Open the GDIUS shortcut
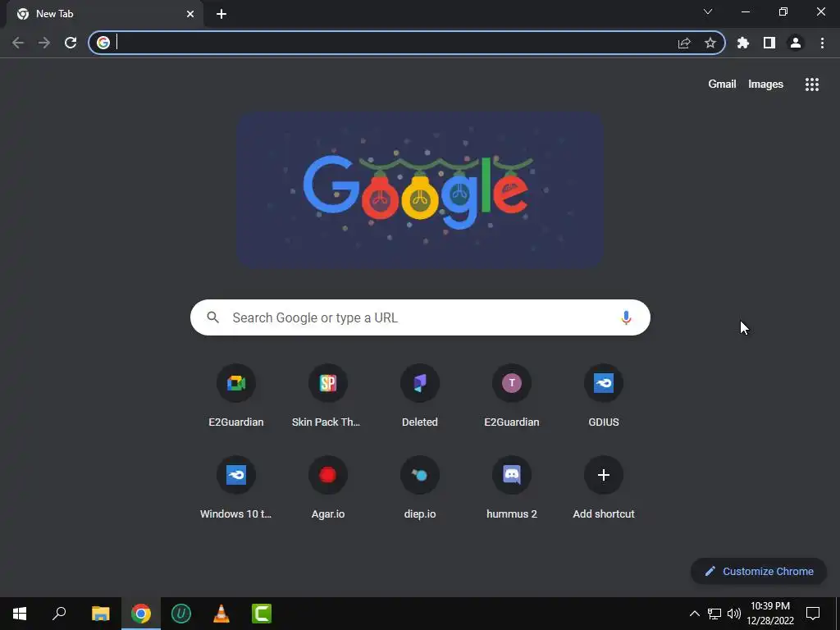Screen dimensions: 840x630 604,383
